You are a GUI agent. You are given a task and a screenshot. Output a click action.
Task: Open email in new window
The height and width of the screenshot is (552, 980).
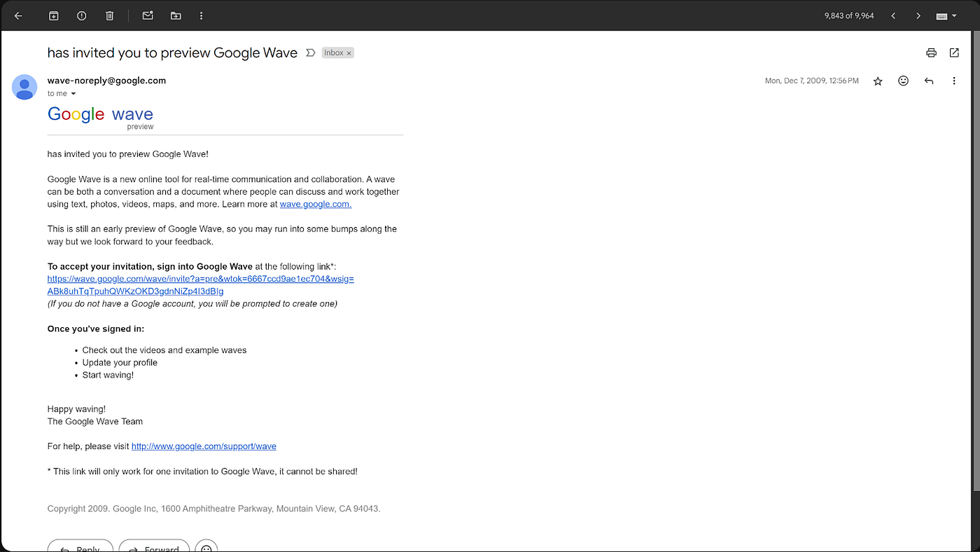[x=954, y=53]
